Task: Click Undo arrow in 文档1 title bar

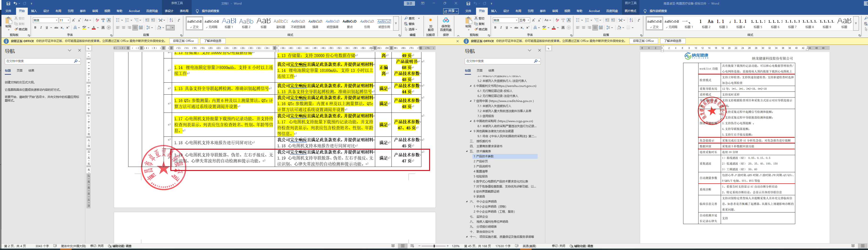Action: click(15, 3)
